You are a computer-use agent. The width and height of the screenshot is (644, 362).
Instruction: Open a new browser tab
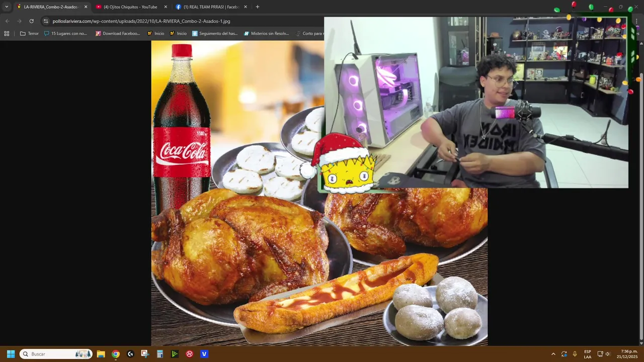pyautogui.click(x=258, y=7)
